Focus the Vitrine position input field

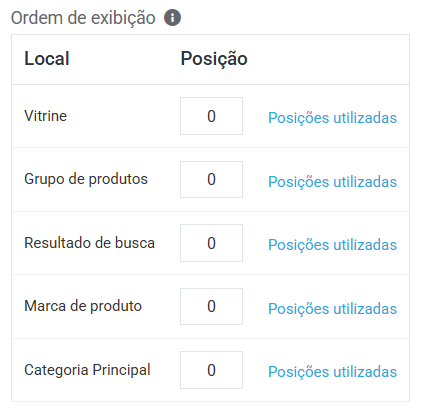click(211, 116)
